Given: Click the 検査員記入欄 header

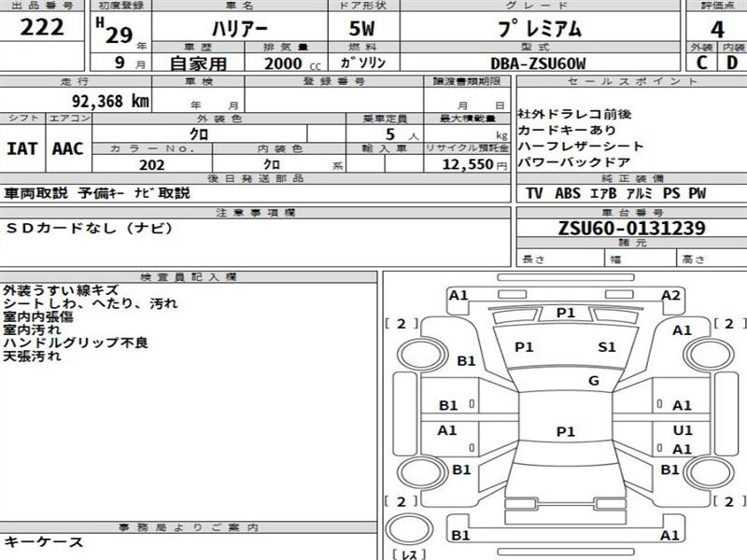Looking at the screenshot, I should click(x=189, y=276).
